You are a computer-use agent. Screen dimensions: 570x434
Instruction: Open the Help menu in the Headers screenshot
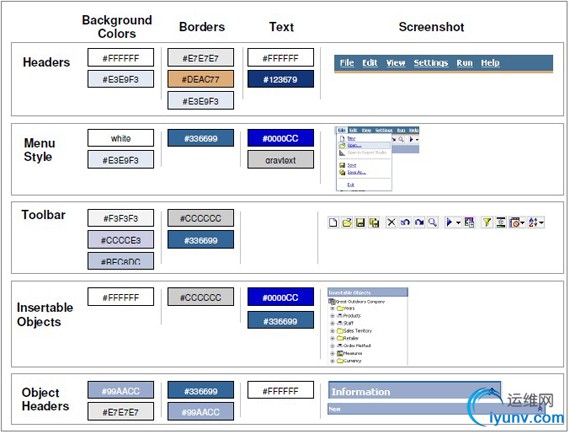pyautogui.click(x=490, y=63)
